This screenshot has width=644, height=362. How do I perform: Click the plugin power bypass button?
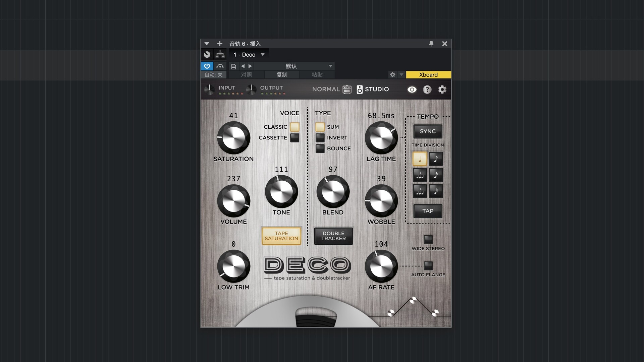pyautogui.click(x=207, y=66)
